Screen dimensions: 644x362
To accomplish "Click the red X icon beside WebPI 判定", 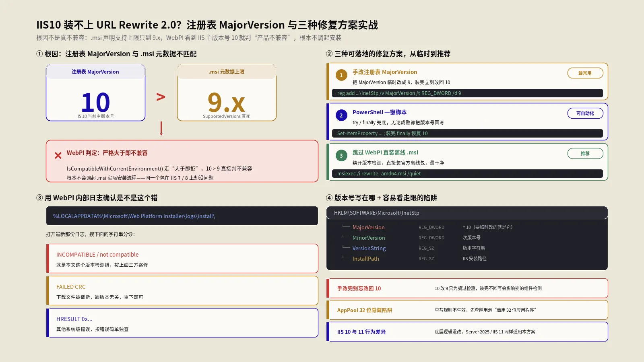I will coord(58,155).
